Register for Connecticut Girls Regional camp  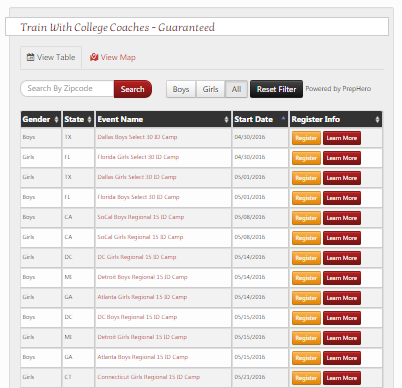point(306,378)
